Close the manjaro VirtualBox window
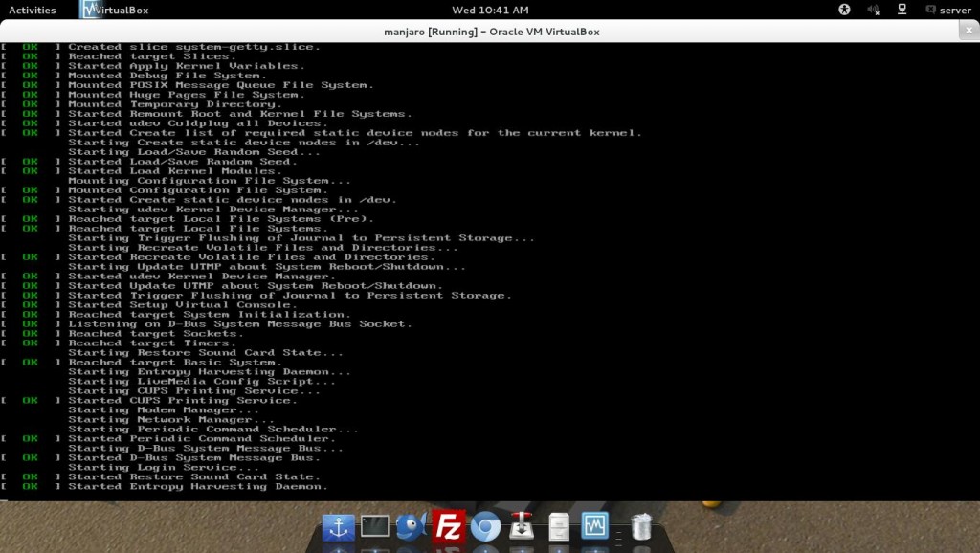The height and width of the screenshot is (553, 980). coord(969,30)
